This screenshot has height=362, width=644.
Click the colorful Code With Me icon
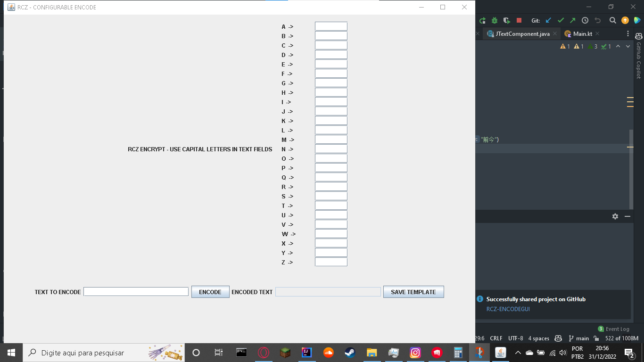637,20
